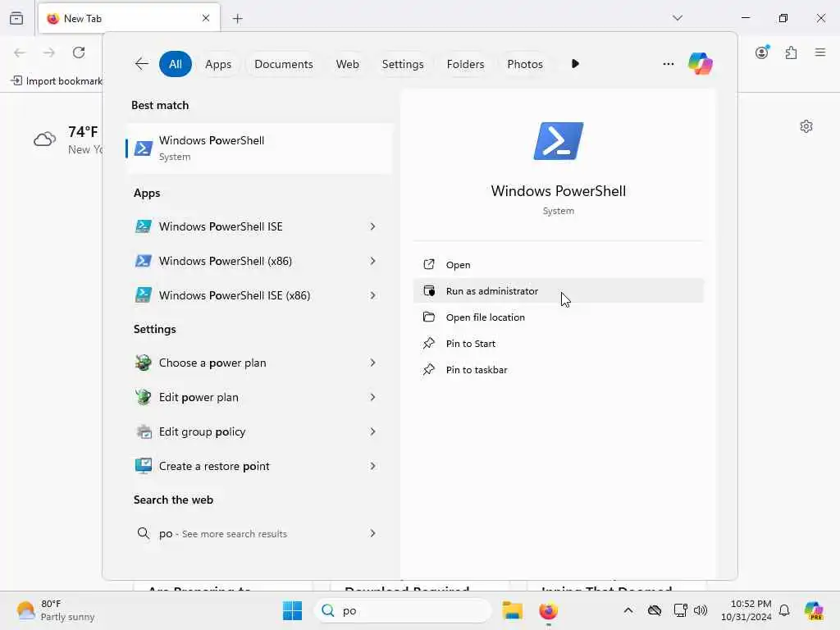Click Pin to Start
Image resolution: width=840 pixels, height=630 pixels.
point(558,344)
